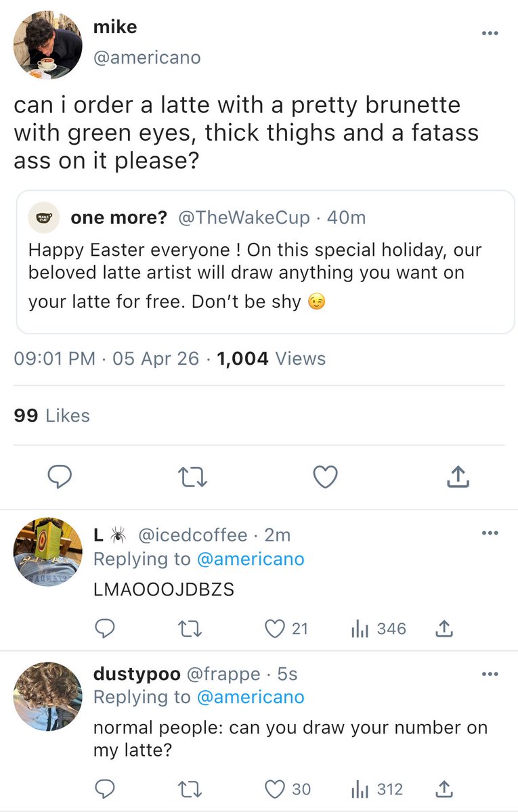Share mike's main tweet

(x=458, y=478)
